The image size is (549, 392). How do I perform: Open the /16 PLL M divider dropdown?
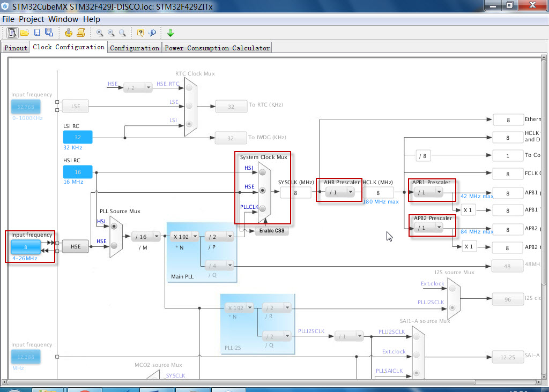pos(146,237)
